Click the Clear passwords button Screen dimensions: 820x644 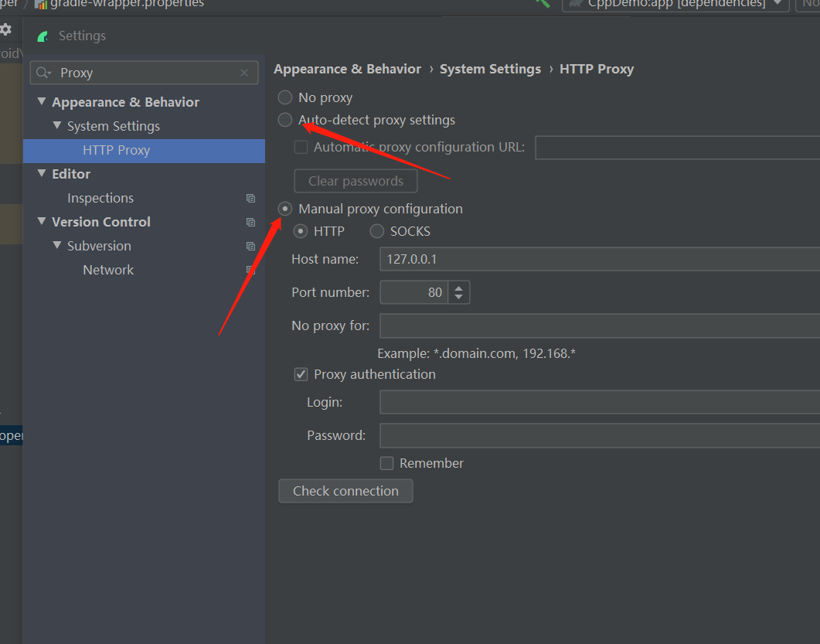click(356, 181)
